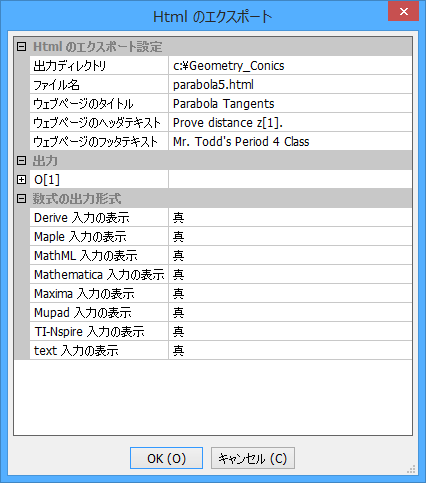This screenshot has height=483, width=426.
Task: Edit the 出力ディレクトリ value c:¥Geometry_Conics
Action: (290, 66)
